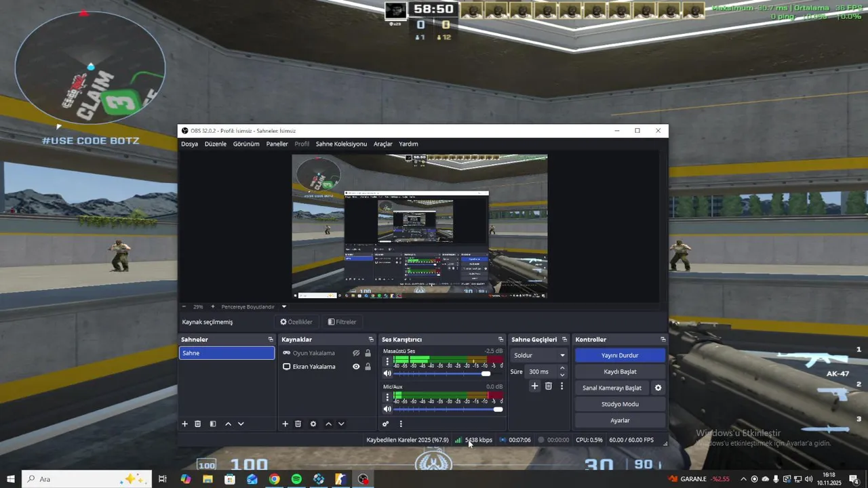
Task: Pop out the Sahne Geçişleri dock panel
Action: [x=564, y=340]
